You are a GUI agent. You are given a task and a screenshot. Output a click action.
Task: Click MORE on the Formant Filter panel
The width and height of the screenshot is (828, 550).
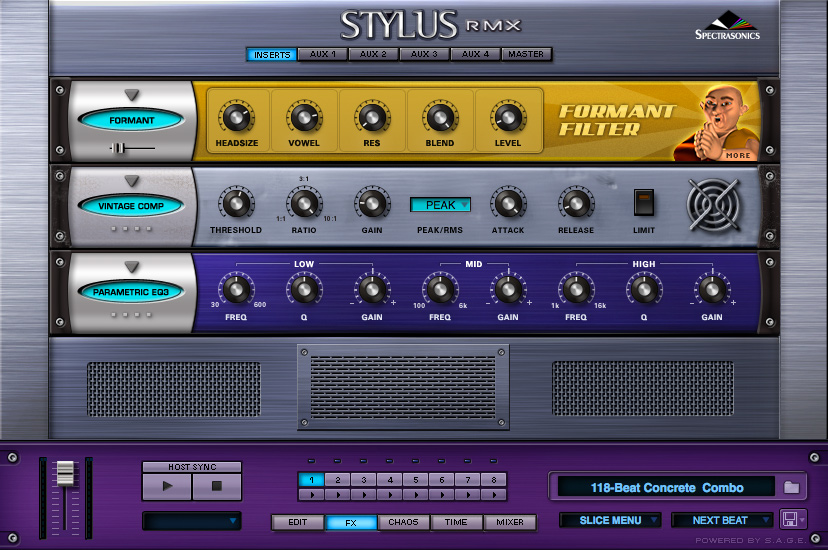click(x=738, y=156)
